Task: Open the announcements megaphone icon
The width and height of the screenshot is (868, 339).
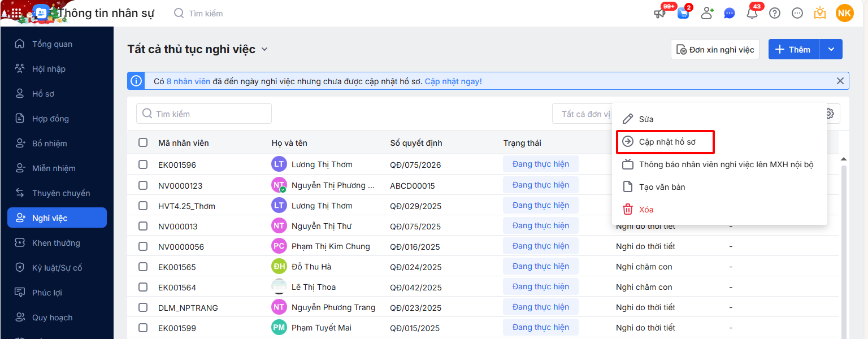Action: [659, 14]
